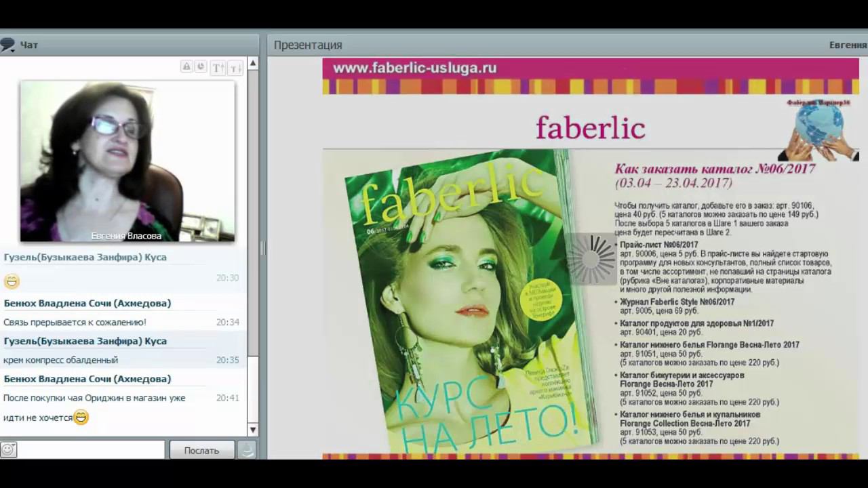Click the warning triangle icon in chat
The image size is (868, 488).
pos(186,66)
